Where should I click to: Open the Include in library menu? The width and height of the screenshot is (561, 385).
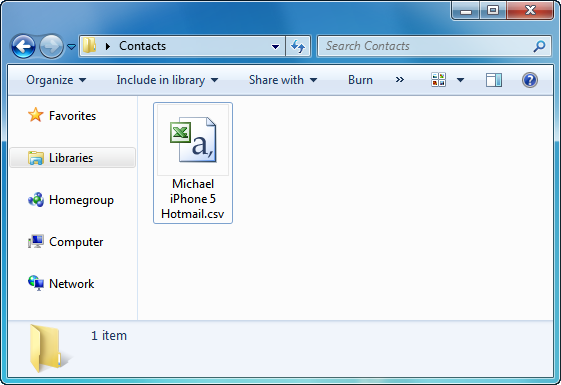167,80
